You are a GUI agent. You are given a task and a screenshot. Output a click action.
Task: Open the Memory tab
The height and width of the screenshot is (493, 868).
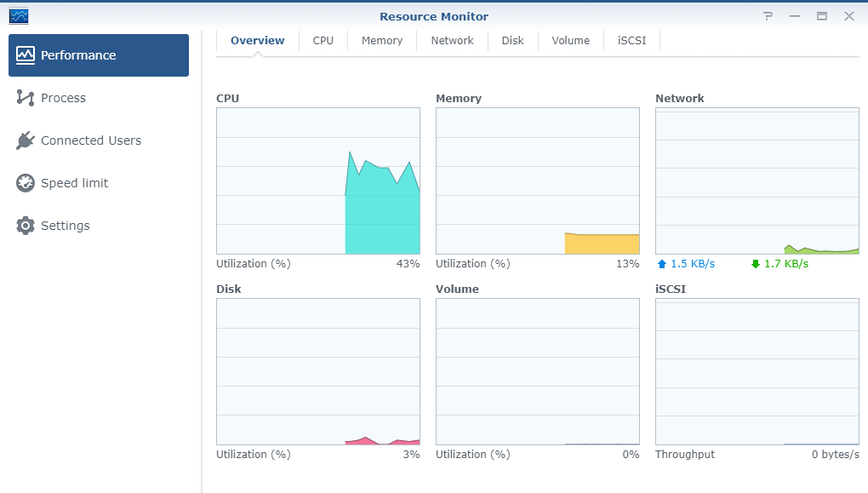(382, 41)
